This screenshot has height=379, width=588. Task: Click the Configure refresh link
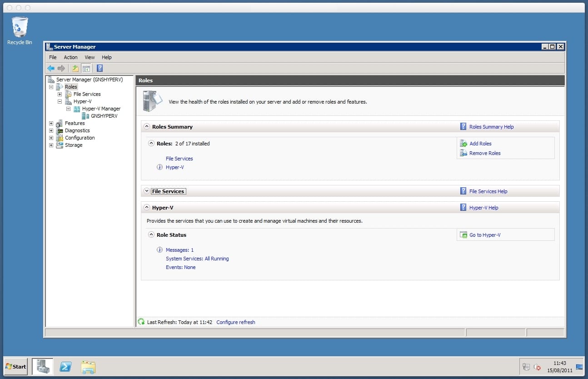point(236,322)
